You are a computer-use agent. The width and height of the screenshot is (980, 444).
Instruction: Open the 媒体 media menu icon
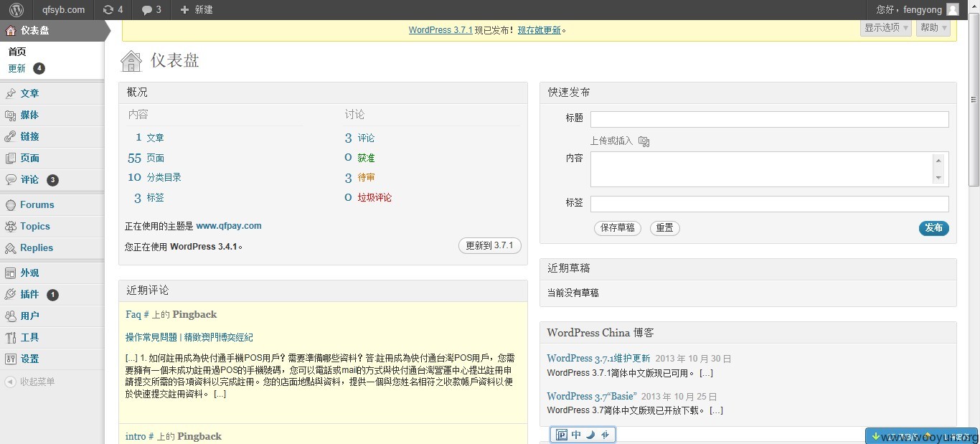(10, 115)
